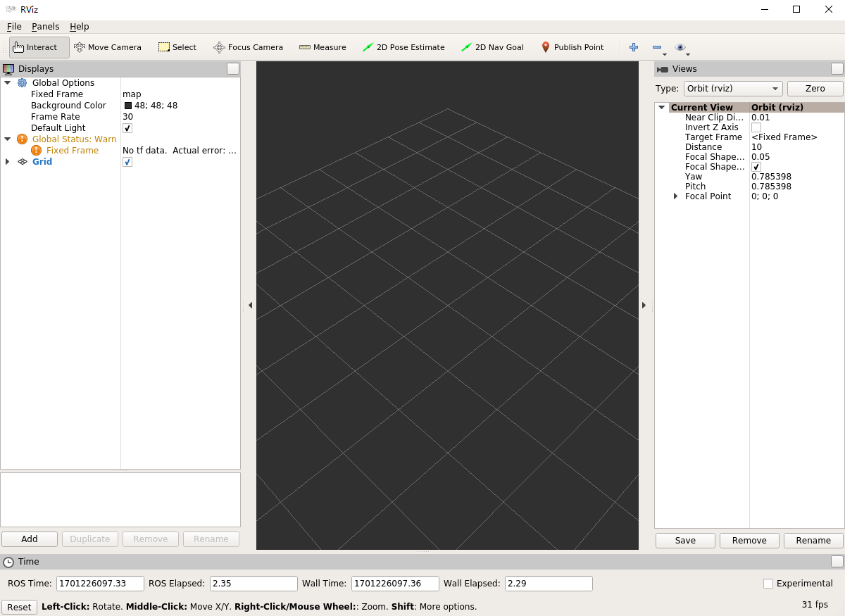Click the Near Clip Distance value 0.01
The width and height of the screenshot is (845, 616).
click(x=760, y=118)
